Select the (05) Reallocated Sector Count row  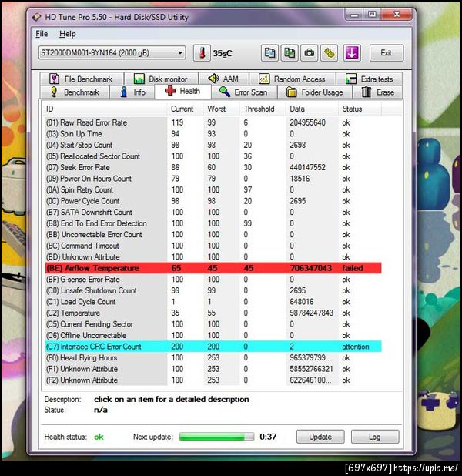click(213, 156)
